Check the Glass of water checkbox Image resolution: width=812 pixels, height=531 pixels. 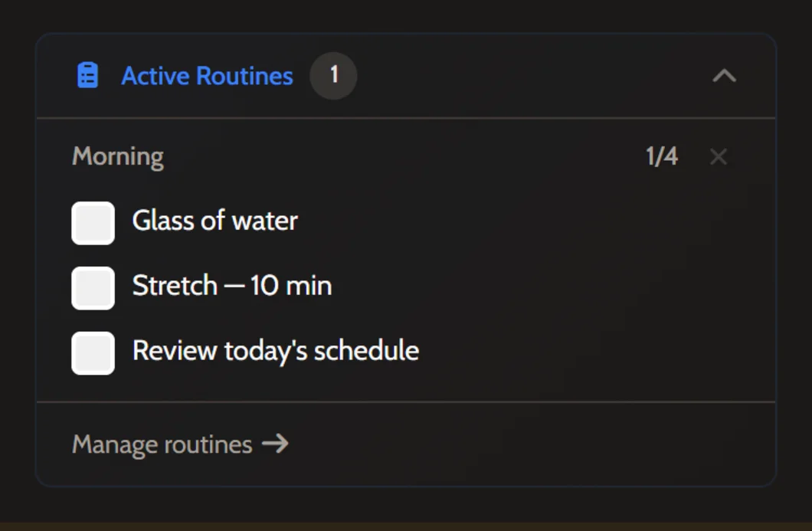(93, 223)
